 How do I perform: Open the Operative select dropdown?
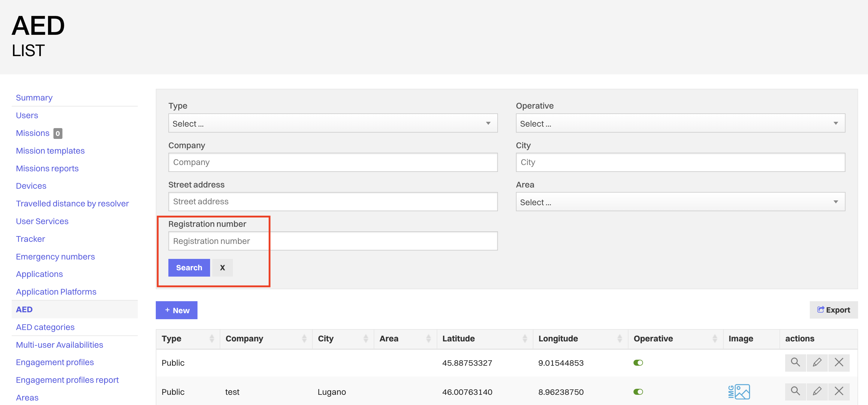[680, 123]
